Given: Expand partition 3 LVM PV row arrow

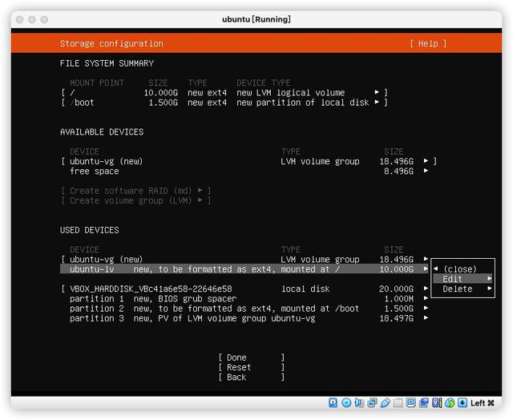Looking at the screenshot, I should coord(426,318).
